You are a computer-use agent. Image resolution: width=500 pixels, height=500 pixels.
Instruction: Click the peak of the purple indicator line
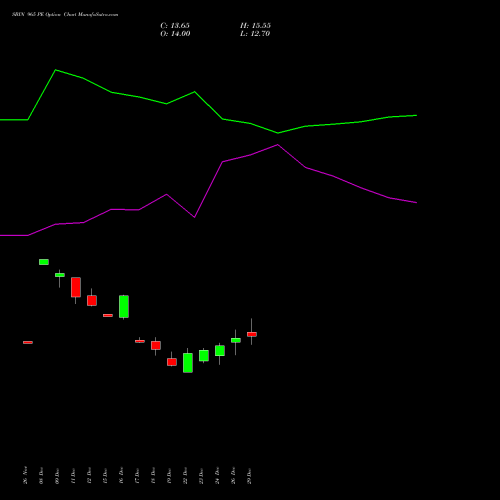coord(278,145)
